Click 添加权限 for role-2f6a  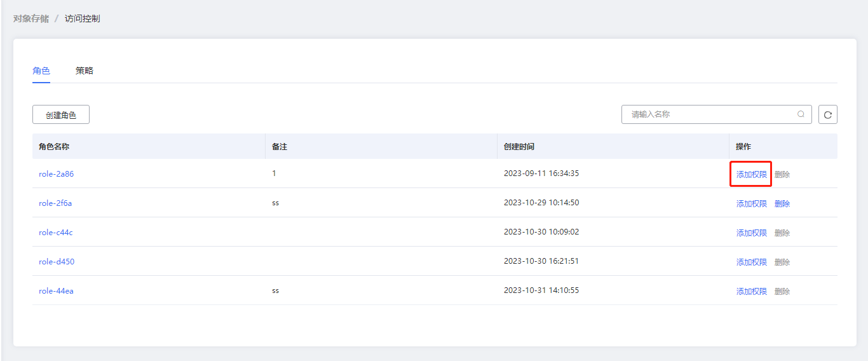pos(751,203)
